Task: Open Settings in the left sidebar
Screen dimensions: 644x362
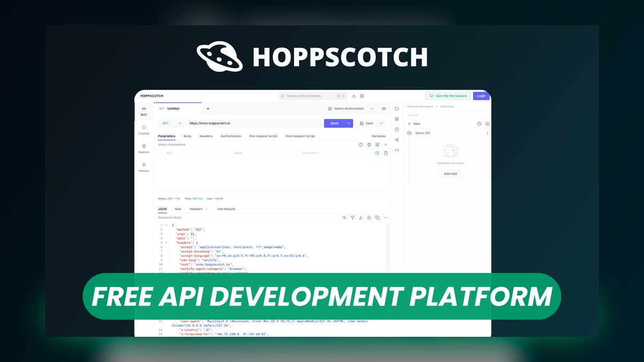Action: [x=144, y=167]
